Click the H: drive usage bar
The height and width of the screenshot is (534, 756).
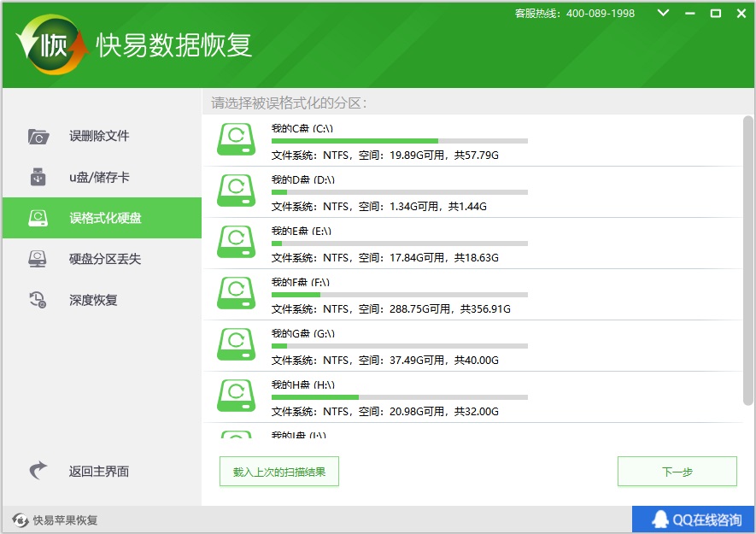point(400,397)
